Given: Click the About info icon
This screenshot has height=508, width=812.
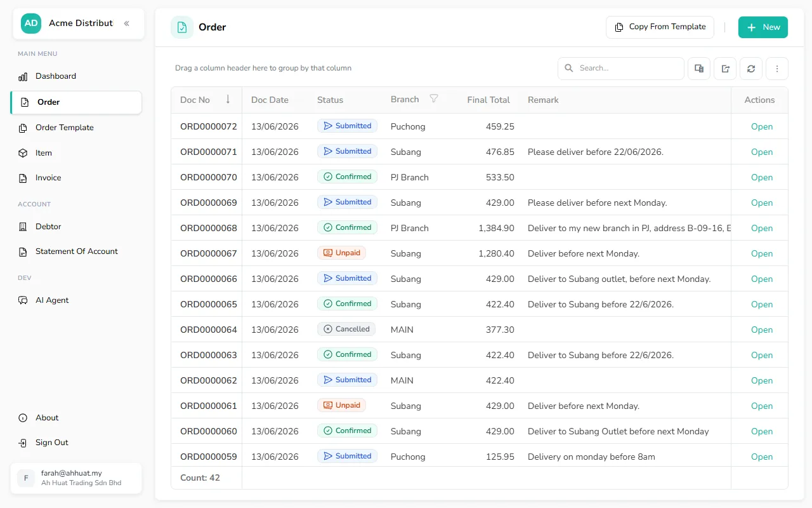Looking at the screenshot, I should point(23,418).
